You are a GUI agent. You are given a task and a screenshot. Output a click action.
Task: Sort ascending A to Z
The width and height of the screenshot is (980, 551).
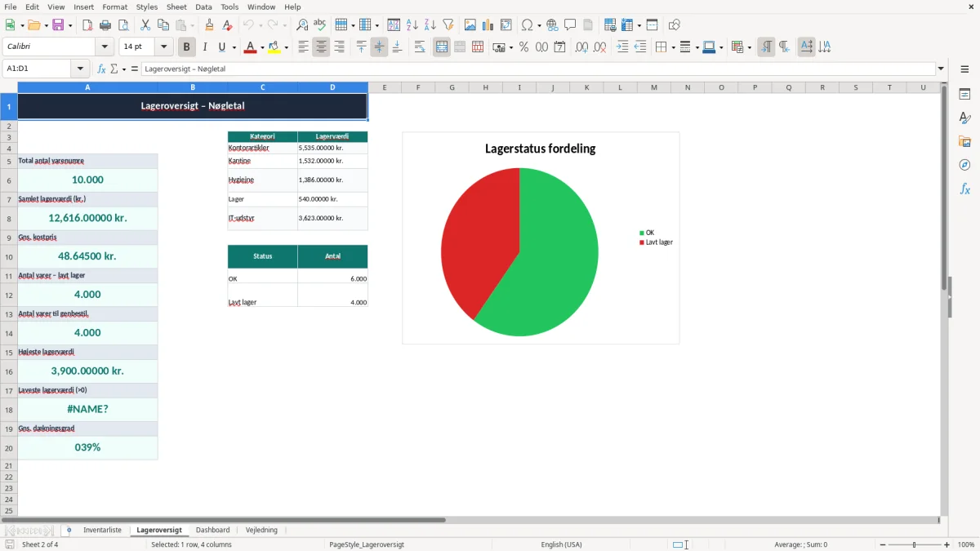coord(412,25)
